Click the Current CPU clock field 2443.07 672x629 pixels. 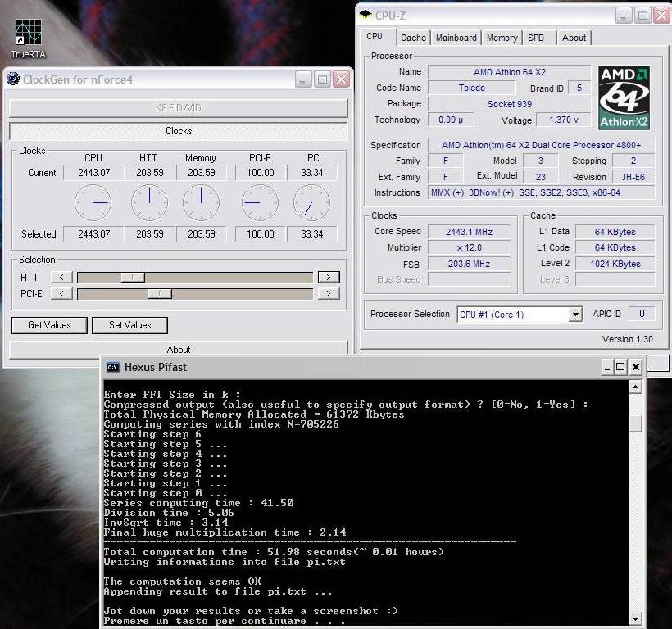pos(93,173)
